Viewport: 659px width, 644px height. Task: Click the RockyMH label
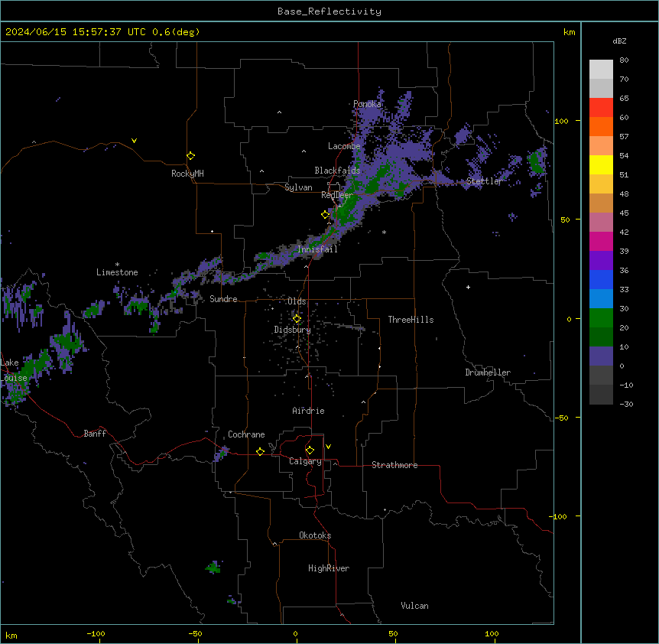(187, 174)
